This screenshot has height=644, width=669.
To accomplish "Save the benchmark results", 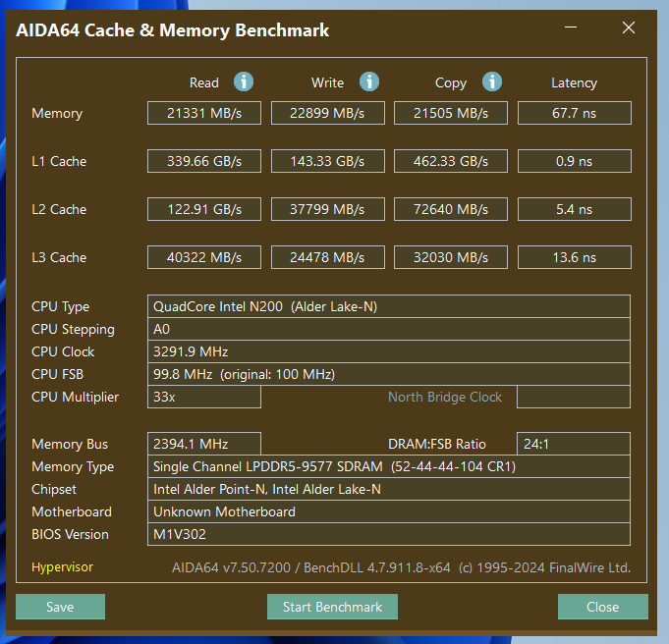I will tap(60, 607).
